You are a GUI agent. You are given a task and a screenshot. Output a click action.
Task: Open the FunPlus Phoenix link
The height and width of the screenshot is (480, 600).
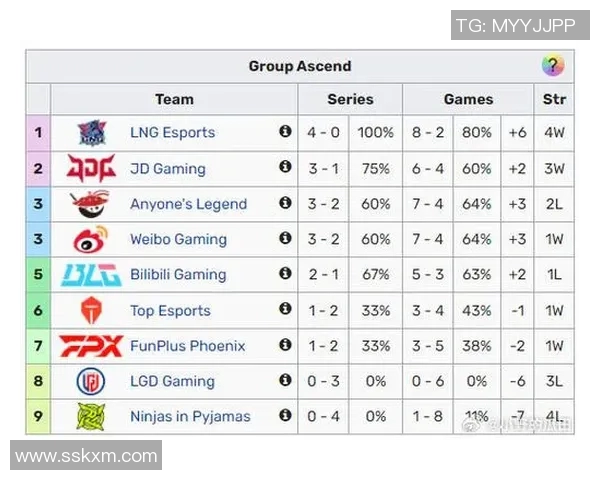click(x=186, y=346)
